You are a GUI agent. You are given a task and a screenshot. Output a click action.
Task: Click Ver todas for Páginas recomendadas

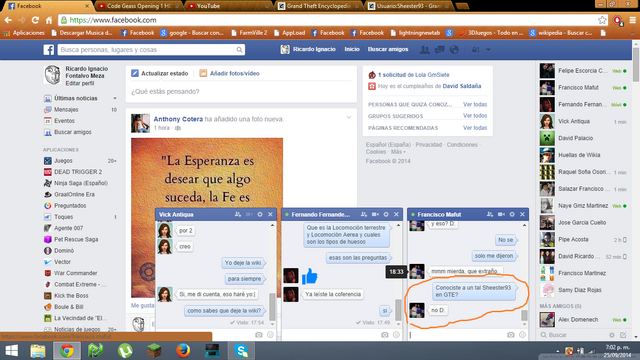475,128
